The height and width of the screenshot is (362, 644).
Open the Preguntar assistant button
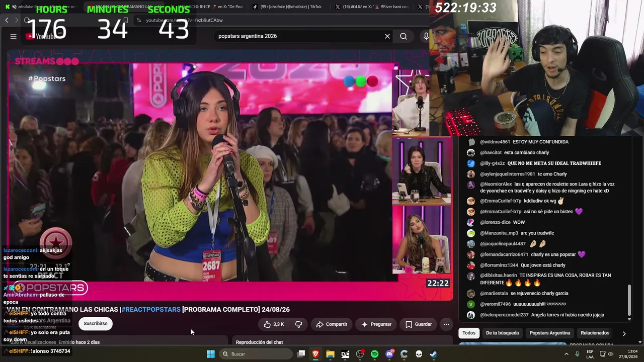[x=376, y=324]
